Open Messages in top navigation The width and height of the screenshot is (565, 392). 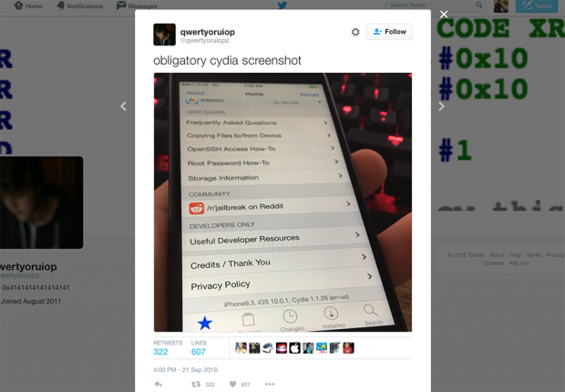click(137, 5)
